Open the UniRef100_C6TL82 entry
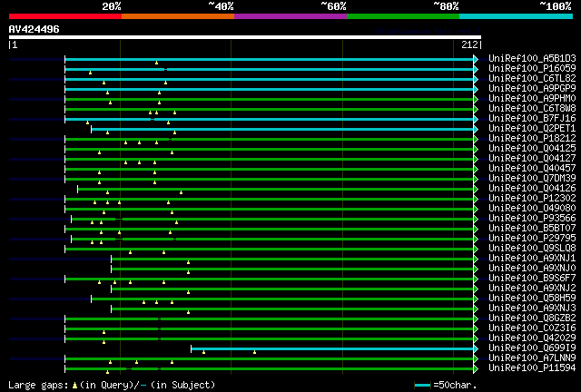This screenshot has width=581, height=392. (x=532, y=78)
